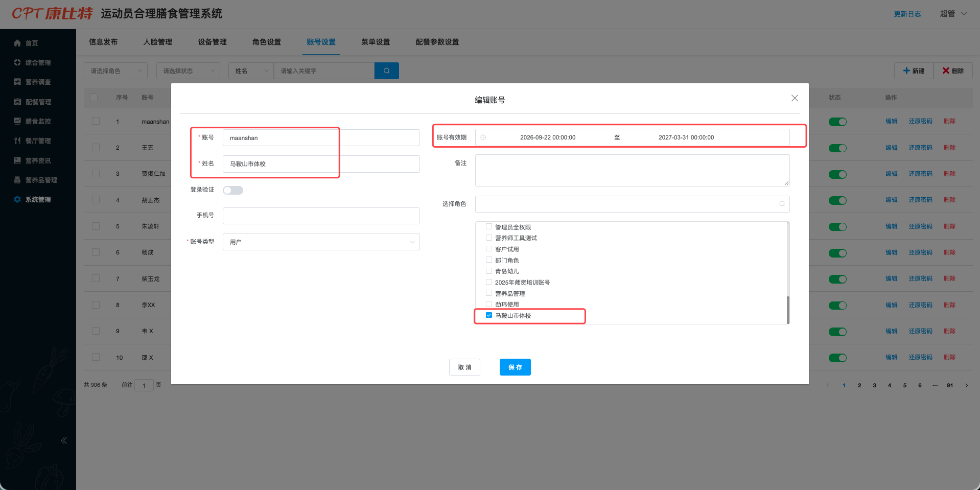Screen dimensions: 980x490
Task: Click the search icon in 选择角色 field
Action: tap(782, 204)
